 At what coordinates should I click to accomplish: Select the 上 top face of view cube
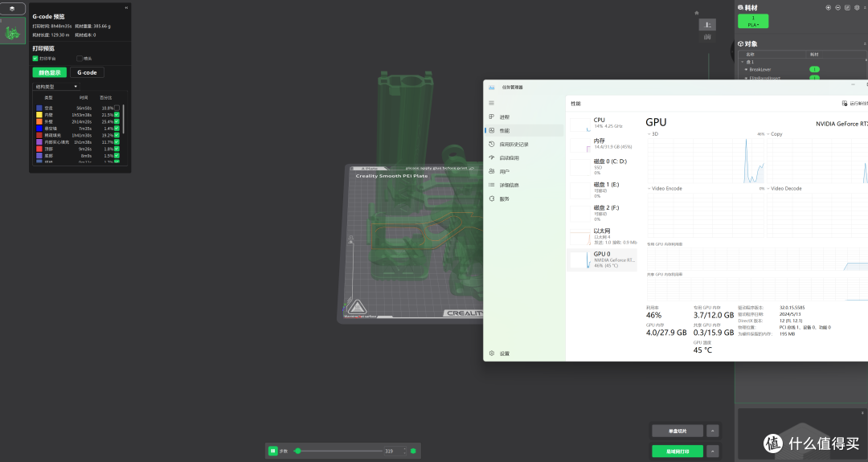point(707,25)
